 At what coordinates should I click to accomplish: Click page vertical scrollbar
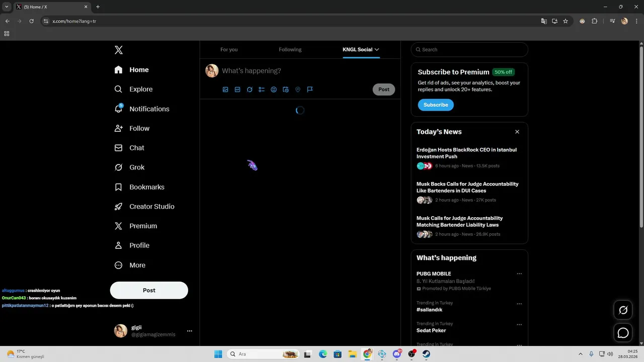pyautogui.click(x=641, y=136)
